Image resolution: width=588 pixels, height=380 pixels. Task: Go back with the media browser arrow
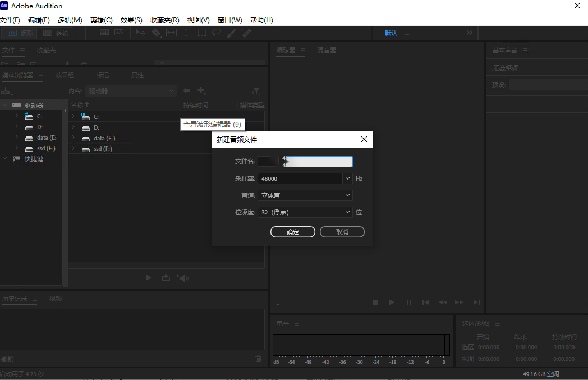point(186,91)
